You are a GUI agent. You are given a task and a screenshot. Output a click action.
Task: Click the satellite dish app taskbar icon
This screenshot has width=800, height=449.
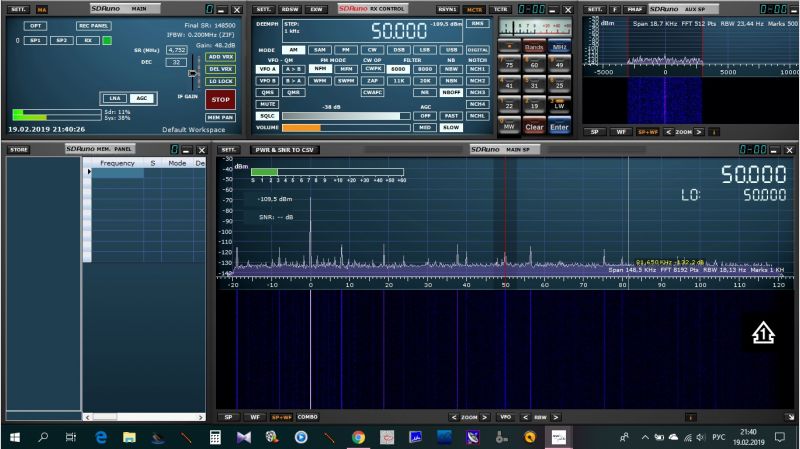(x=473, y=437)
